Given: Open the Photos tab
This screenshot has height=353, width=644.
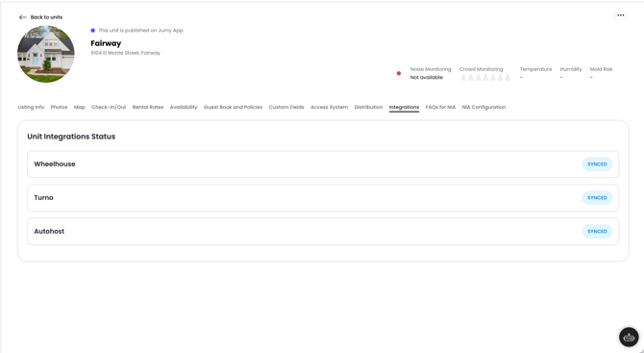Looking at the screenshot, I should [x=59, y=108].
